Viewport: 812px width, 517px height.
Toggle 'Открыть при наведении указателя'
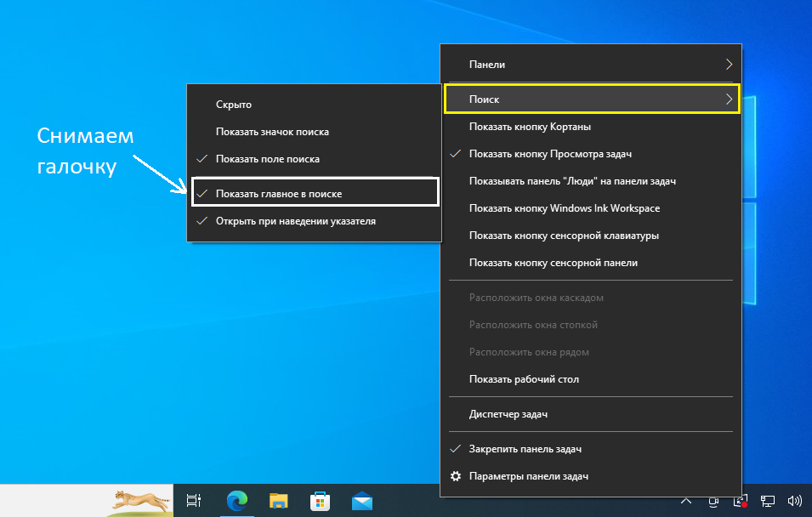tap(315, 221)
